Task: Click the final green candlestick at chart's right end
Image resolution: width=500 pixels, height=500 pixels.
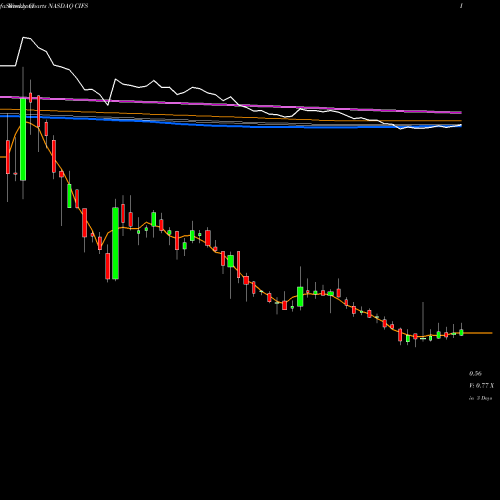Action: (x=462, y=332)
